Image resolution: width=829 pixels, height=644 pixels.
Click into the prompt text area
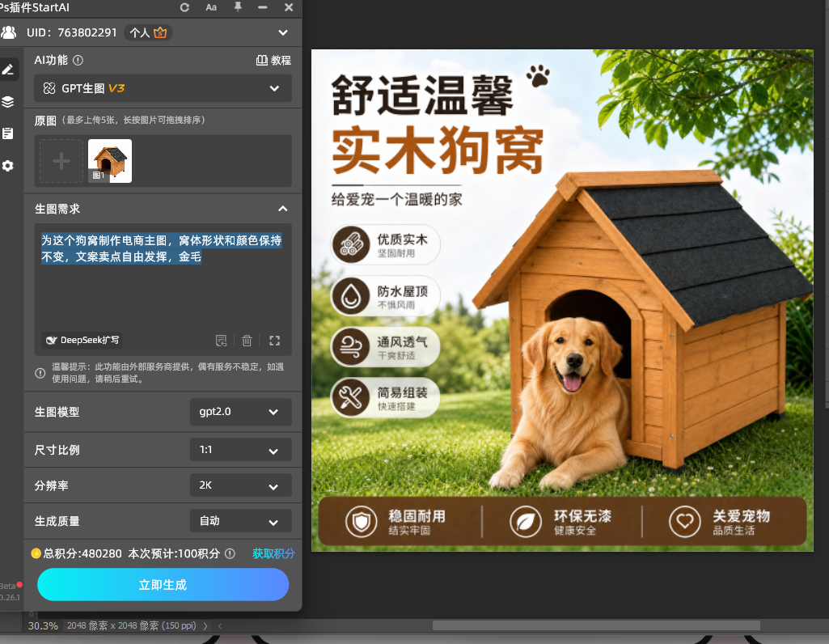click(x=163, y=280)
